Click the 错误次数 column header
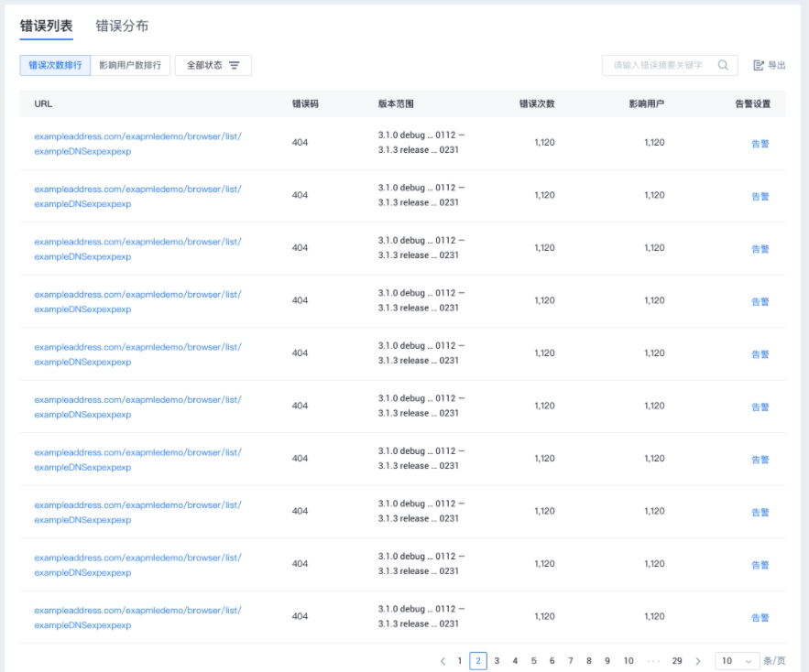 pos(537,103)
